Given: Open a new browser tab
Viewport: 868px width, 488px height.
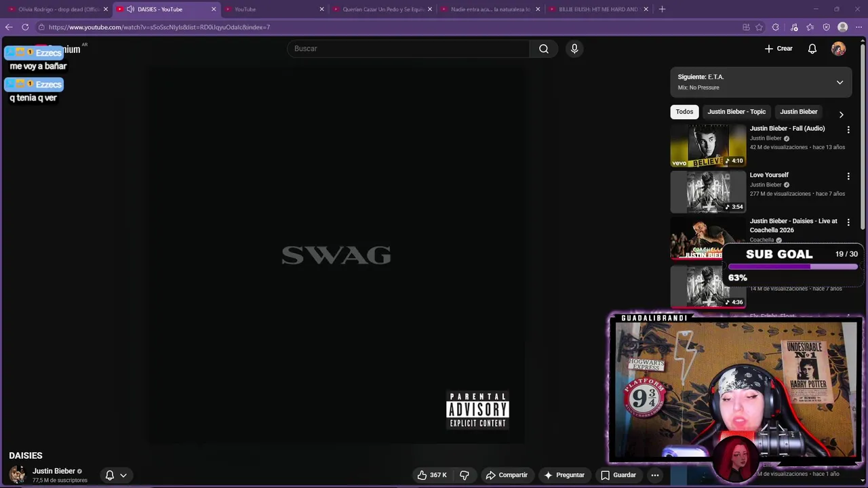Looking at the screenshot, I should [662, 9].
